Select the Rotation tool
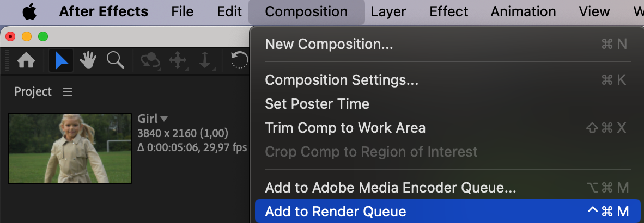The image size is (644, 223). 240,61
